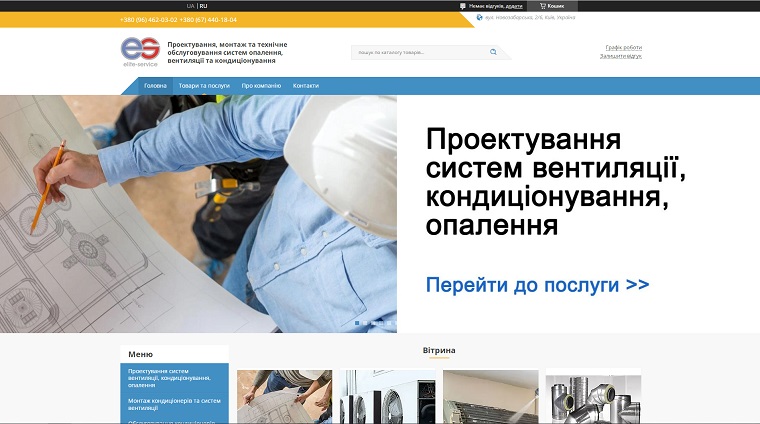Open showcase thumbnail with steel duct pipes
Viewport: 760px width, 424px height.
(593, 397)
